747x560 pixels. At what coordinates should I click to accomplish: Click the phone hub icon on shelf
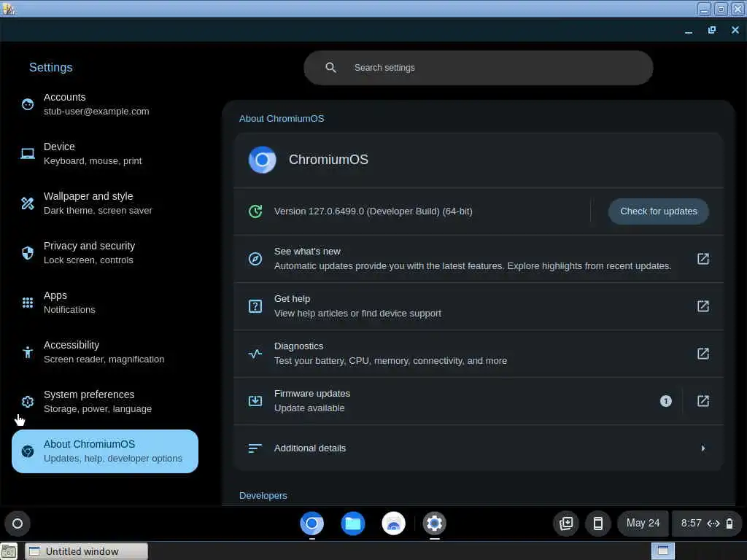click(598, 524)
